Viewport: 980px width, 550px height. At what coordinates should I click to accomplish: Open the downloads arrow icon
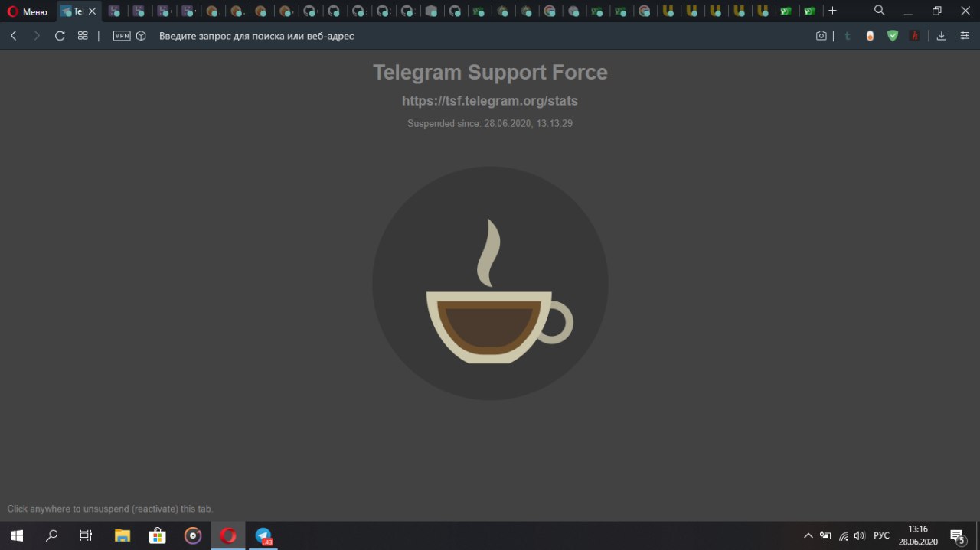pyautogui.click(x=942, y=36)
